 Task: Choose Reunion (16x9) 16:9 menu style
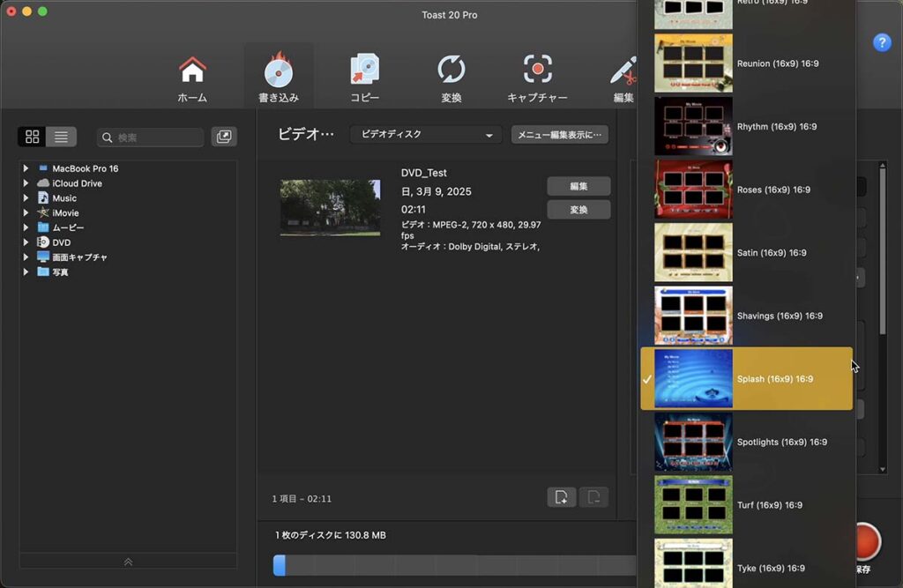(746, 63)
